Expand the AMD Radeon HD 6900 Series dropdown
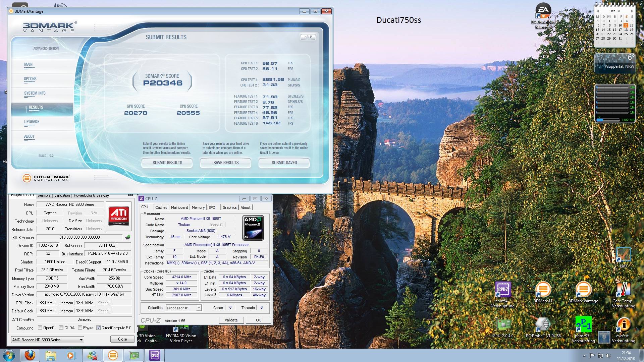Screen dimensions: 644x362 (81, 340)
